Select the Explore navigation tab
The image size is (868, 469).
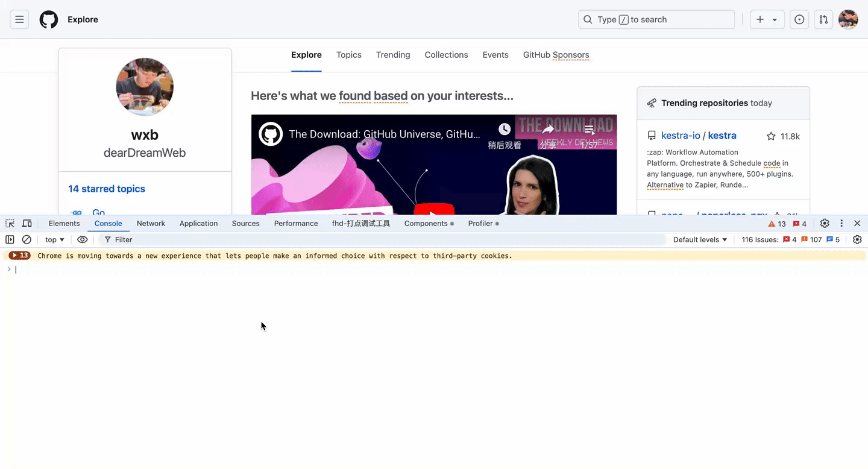[306, 55]
